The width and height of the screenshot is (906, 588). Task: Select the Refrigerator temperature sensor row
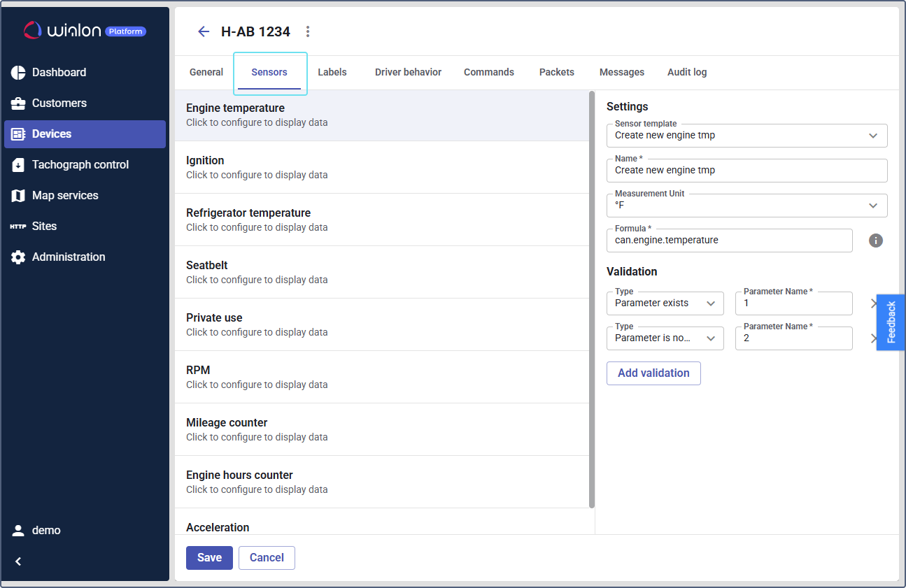pos(382,220)
